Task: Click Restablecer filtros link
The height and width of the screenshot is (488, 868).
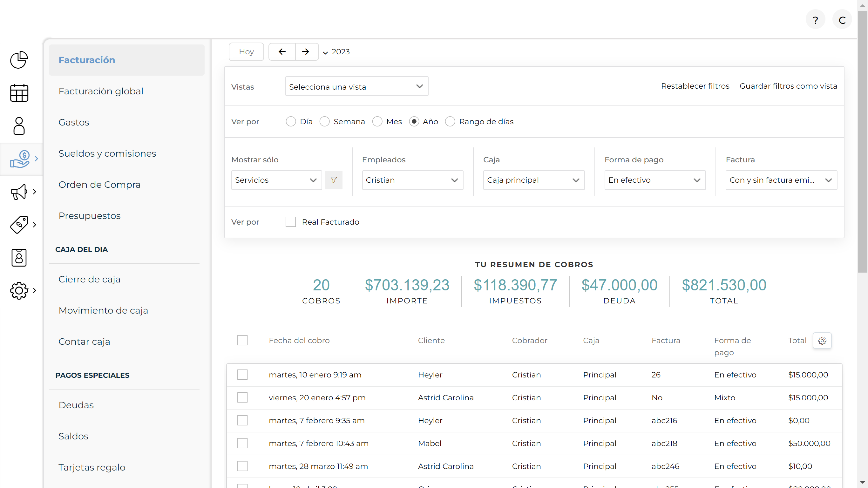Action: pyautogui.click(x=695, y=86)
